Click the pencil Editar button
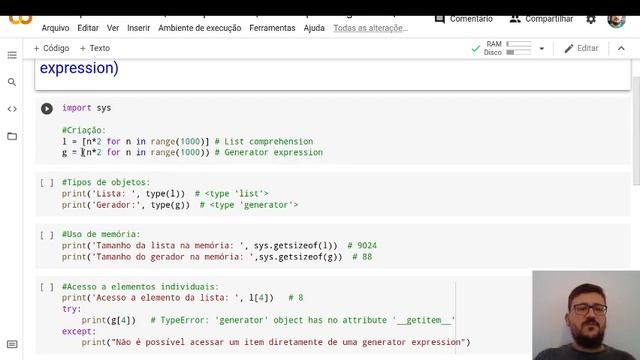Screen dimensions: 640x360 (x=581, y=48)
